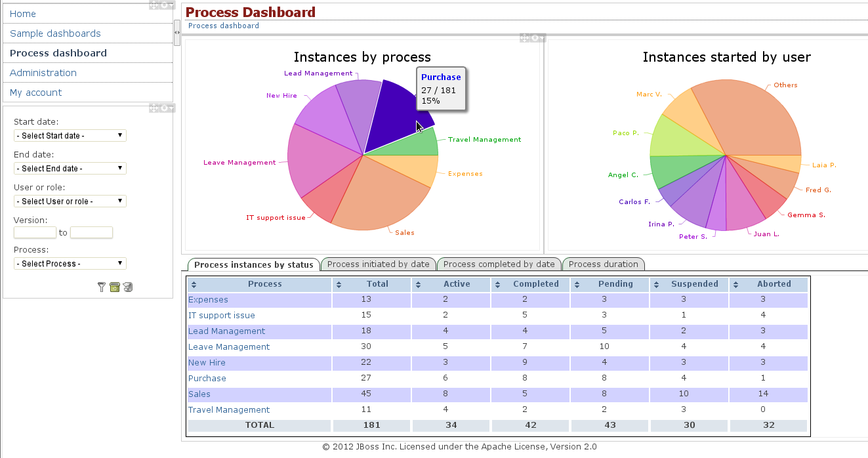Open the Select Process dropdown

pyautogui.click(x=70, y=264)
